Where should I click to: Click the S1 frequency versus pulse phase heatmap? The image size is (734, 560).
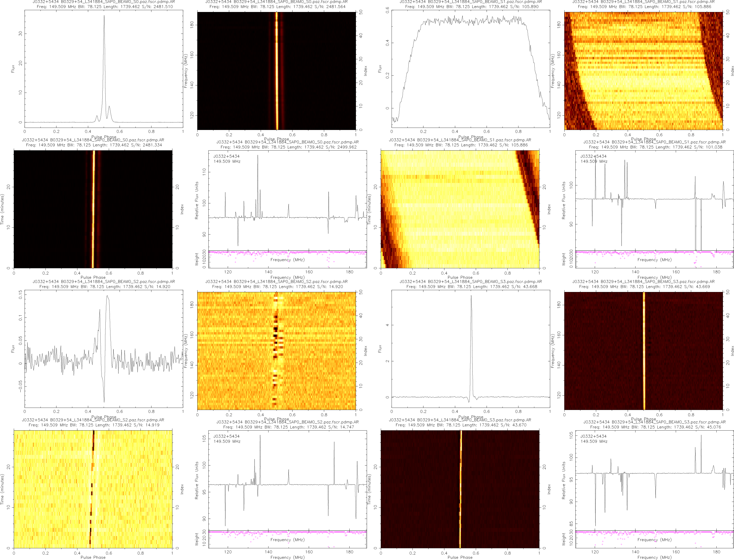tap(643, 71)
